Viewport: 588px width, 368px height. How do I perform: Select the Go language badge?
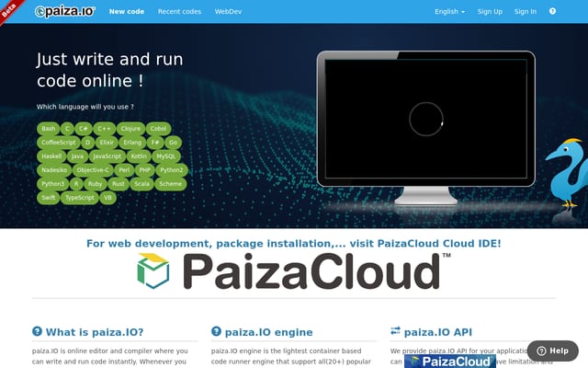pyautogui.click(x=173, y=143)
